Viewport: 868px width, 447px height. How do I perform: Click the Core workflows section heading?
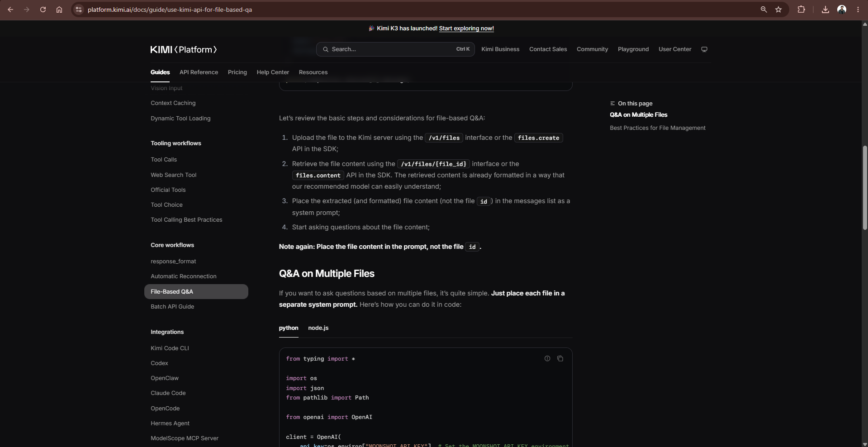pyautogui.click(x=172, y=245)
